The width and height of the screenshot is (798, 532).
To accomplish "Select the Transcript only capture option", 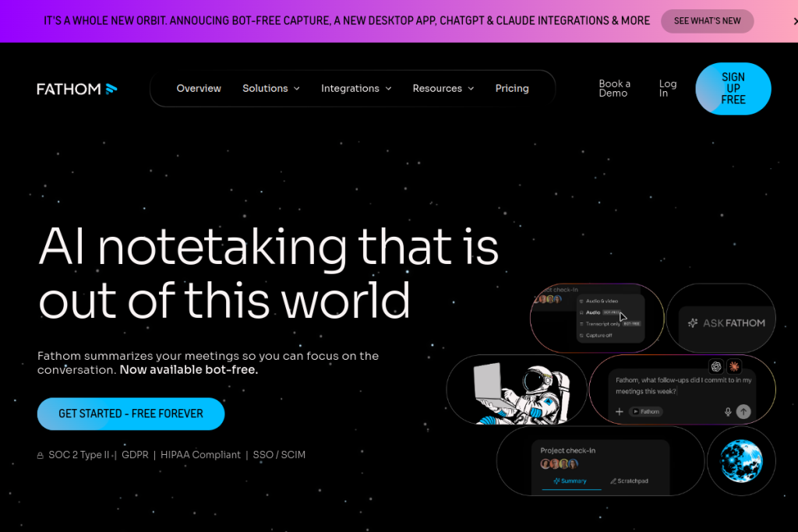I will pos(611,324).
